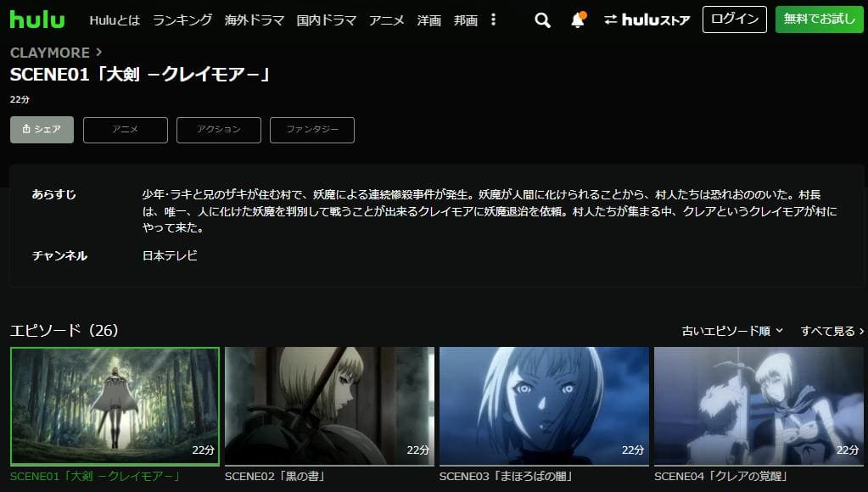The height and width of the screenshot is (492, 868).
Task: Select アニメ in the top navigation
Action: [x=387, y=19]
